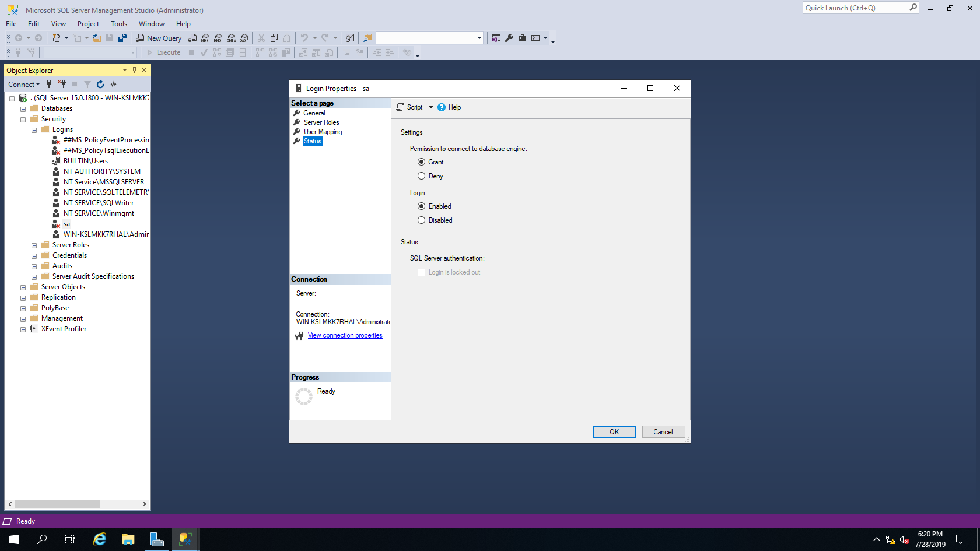Open the Project menu
Viewport: 980px width, 551px height.
click(x=88, y=24)
